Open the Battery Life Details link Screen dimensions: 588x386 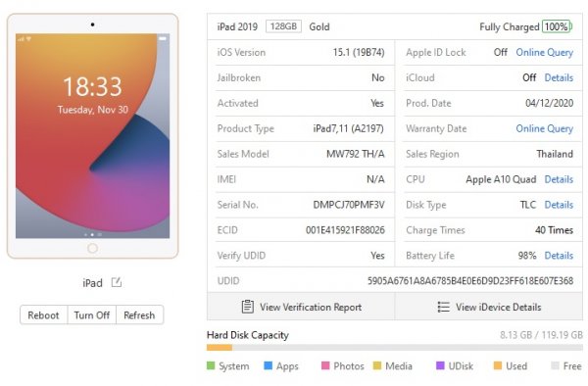click(559, 256)
